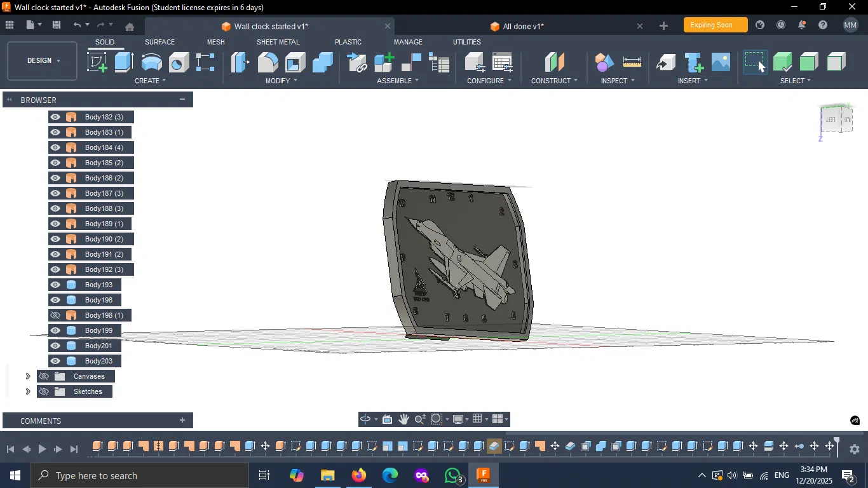Open the Create dropdown menu

(x=150, y=81)
